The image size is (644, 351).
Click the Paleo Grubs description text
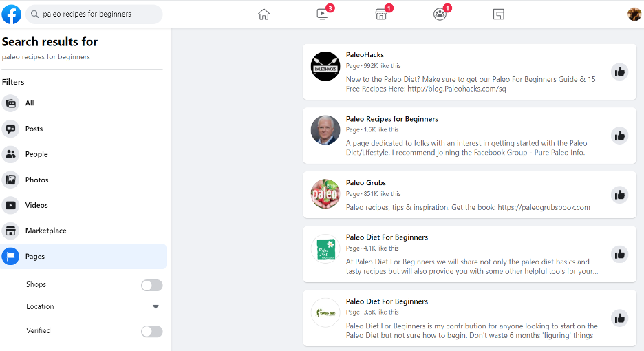tap(468, 207)
